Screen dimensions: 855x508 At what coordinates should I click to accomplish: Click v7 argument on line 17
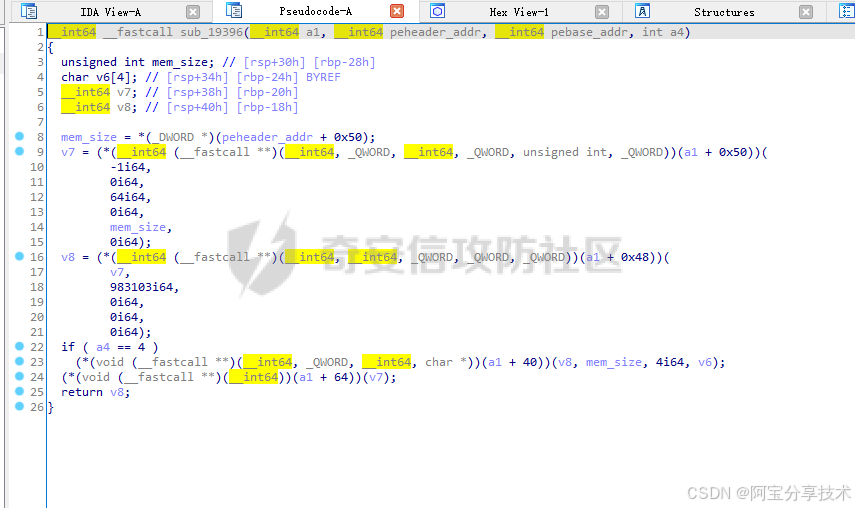[117, 272]
